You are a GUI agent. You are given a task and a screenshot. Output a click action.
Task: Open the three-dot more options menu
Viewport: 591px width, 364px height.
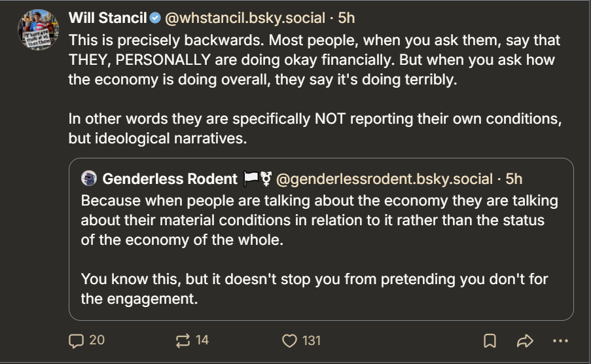click(561, 340)
